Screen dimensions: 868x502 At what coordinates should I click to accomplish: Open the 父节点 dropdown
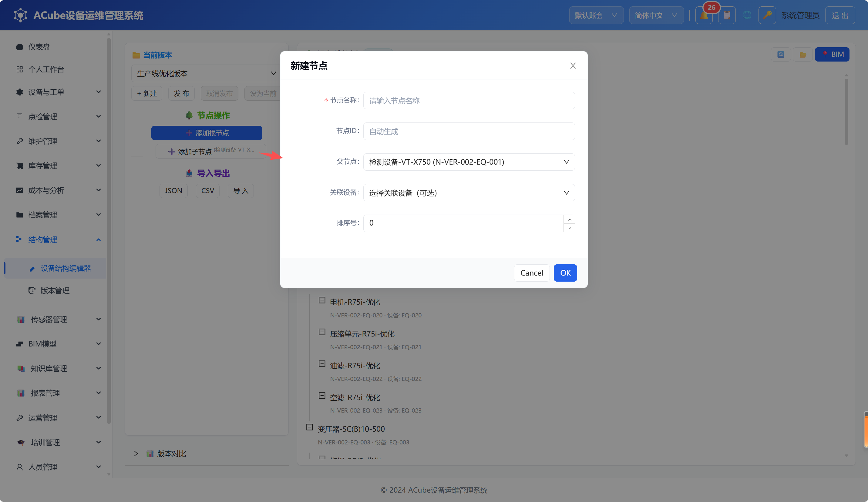469,162
